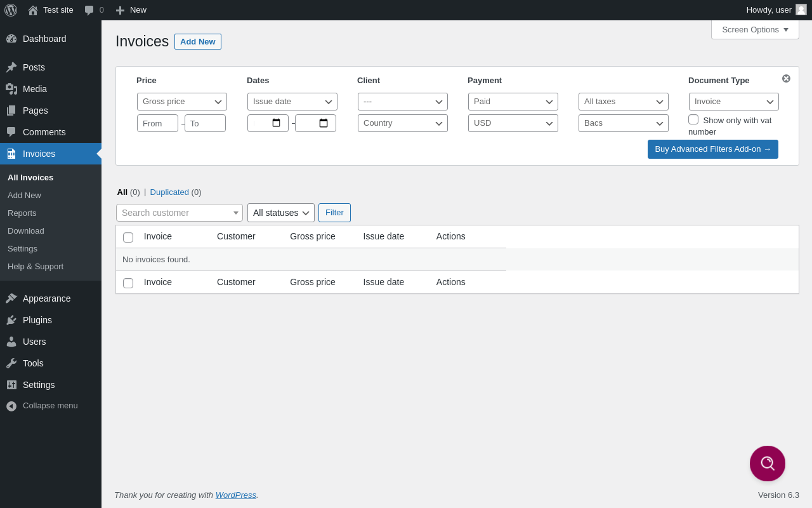This screenshot has height=508, width=812.
Task: Expand the Screen Options tab
Action: [x=755, y=29]
